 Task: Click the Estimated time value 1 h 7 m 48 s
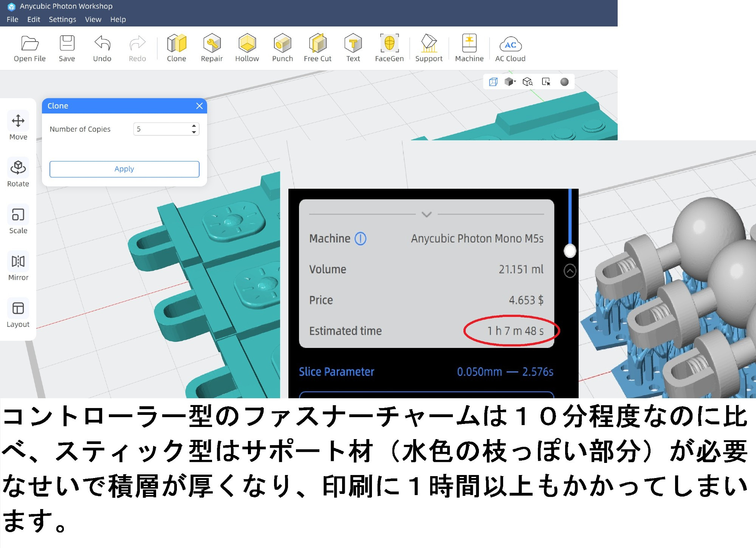tap(515, 331)
